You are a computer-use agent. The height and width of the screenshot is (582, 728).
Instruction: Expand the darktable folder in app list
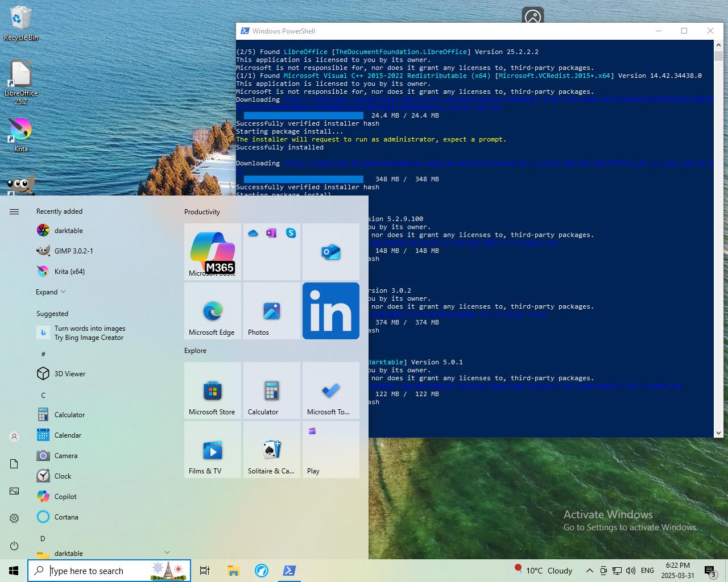click(x=102, y=553)
